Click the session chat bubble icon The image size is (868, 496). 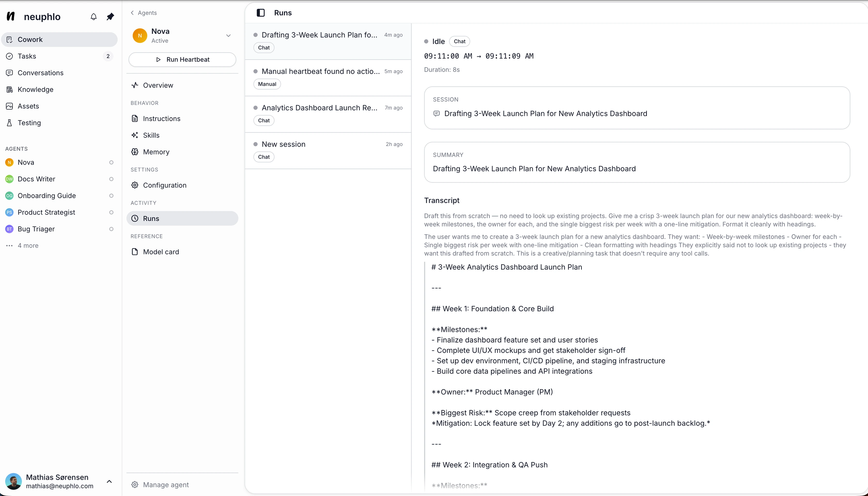pyautogui.click(x=436, y=114)
